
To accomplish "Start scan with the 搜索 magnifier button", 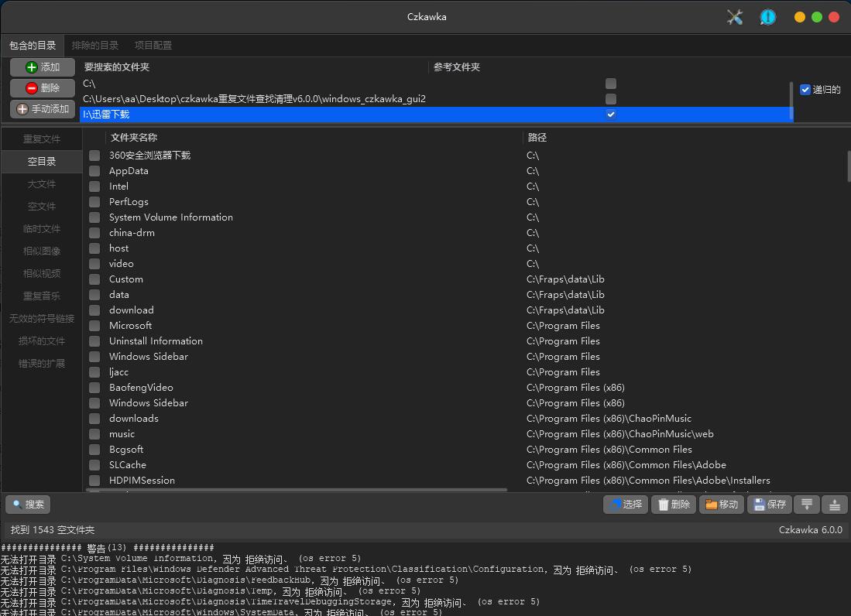I will coord(28,505).
